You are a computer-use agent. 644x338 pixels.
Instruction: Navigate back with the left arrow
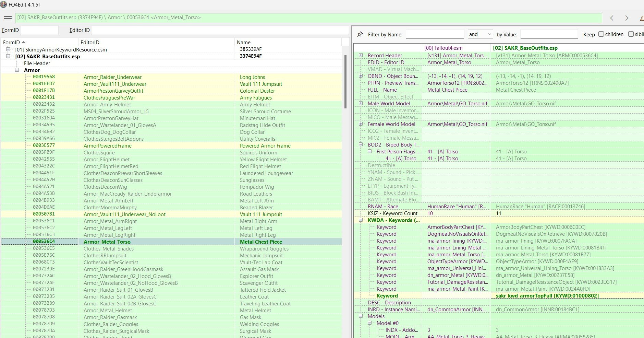point(612,18)
